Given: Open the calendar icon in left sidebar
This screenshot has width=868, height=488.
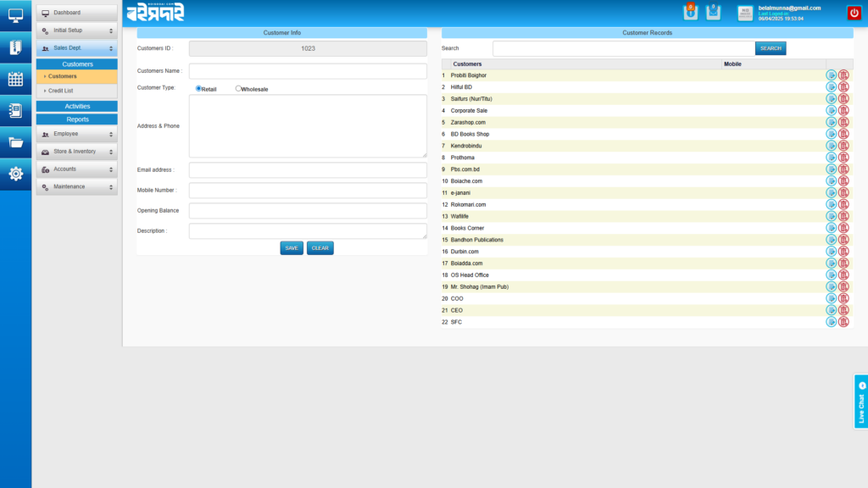Looking at the screenshot, I should (x=14, y=79).
